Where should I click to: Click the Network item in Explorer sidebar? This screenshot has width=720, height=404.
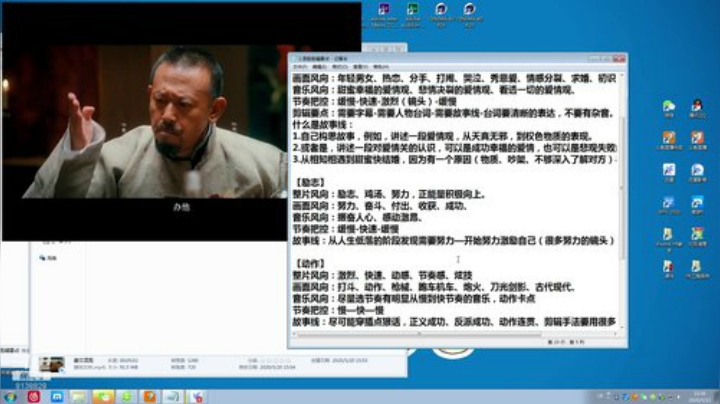pos(48,258)
